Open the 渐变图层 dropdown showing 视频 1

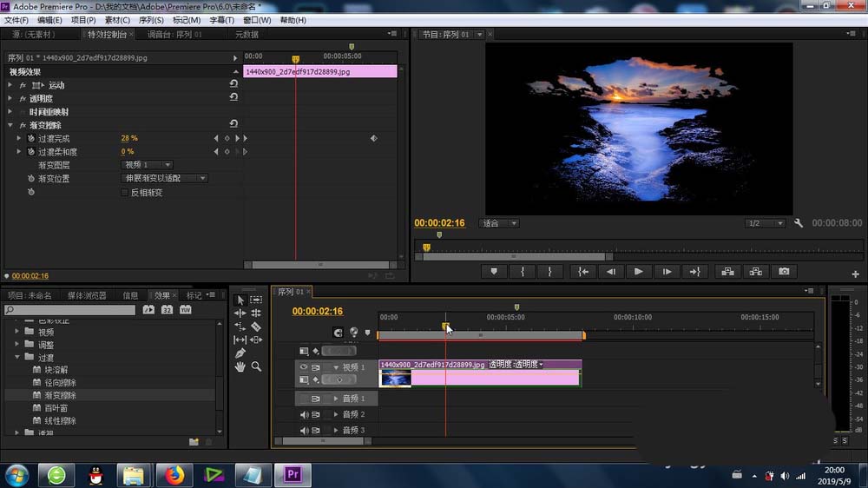tap(147, 165)
